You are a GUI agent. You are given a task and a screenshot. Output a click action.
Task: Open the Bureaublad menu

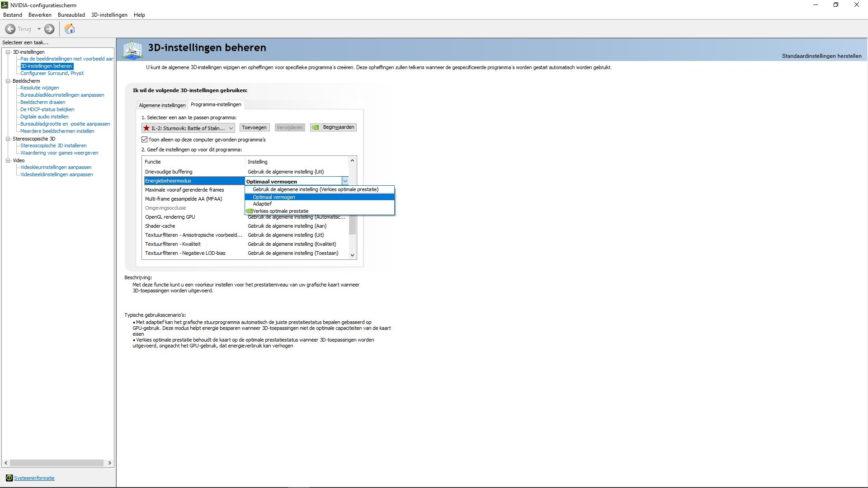pyautogui.click(x=71, y=15)
